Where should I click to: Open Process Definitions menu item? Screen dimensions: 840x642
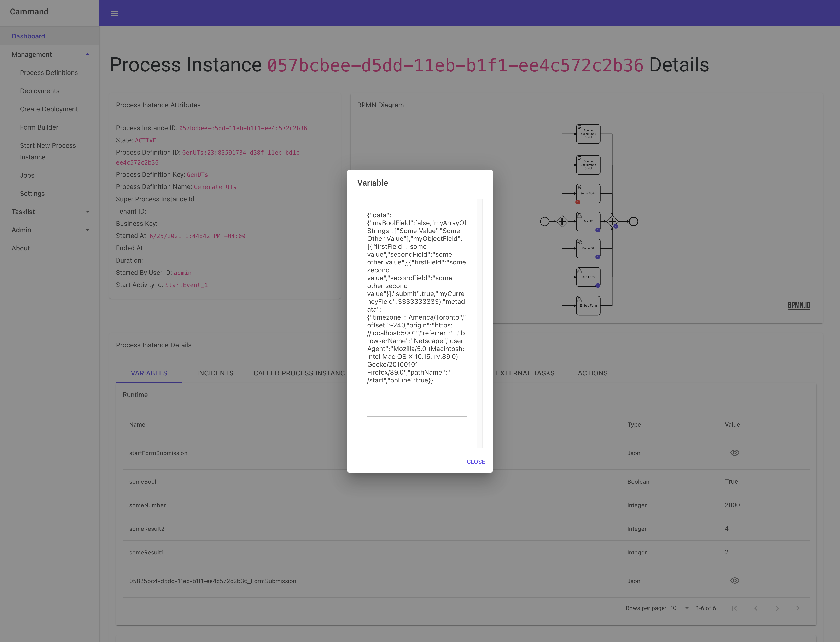pos(49,72)
